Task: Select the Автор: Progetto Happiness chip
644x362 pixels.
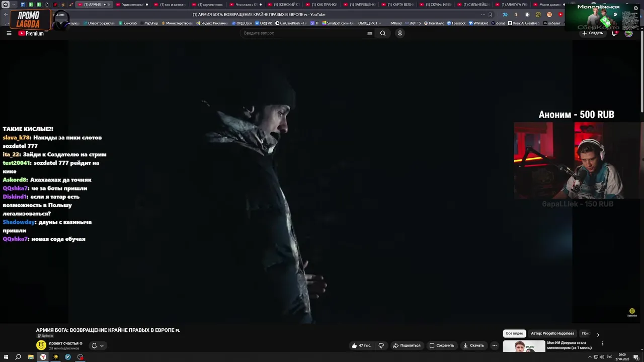Action: 552,333
